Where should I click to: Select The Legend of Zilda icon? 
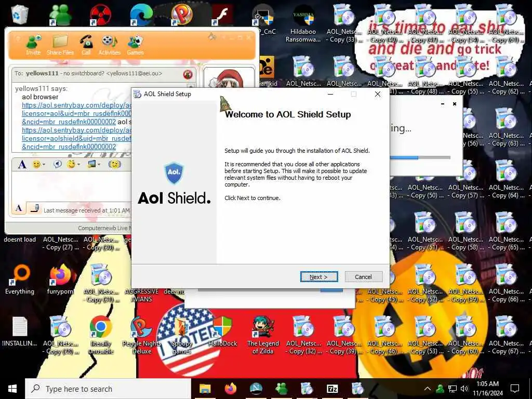(263, 335)
